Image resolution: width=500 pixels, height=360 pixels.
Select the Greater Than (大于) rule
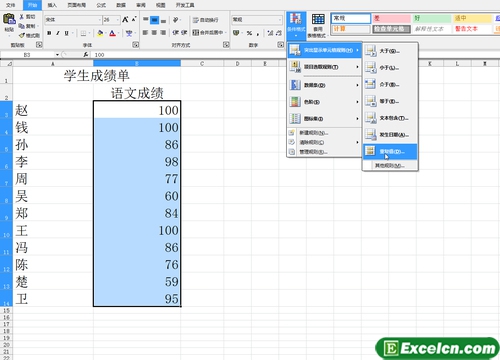coord(390,51)
